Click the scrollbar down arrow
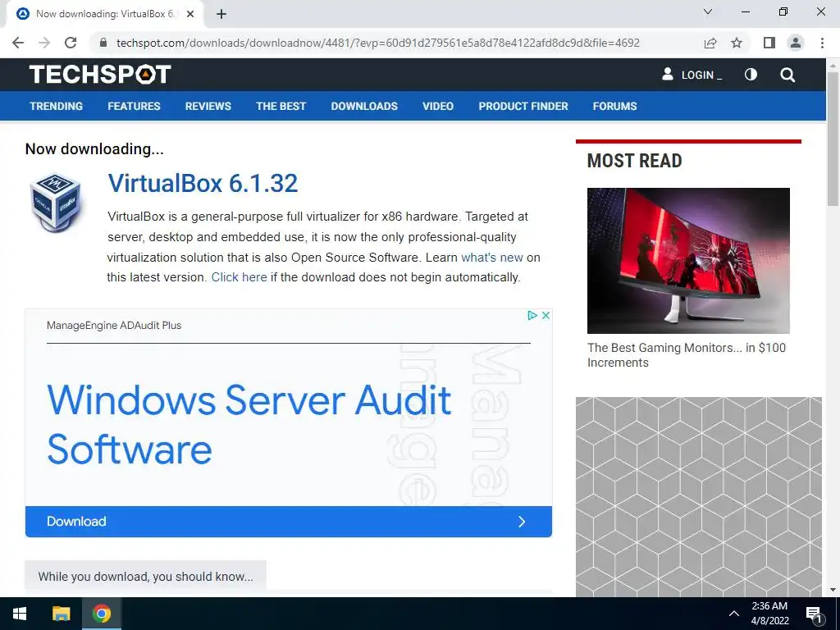 point(833,590)
